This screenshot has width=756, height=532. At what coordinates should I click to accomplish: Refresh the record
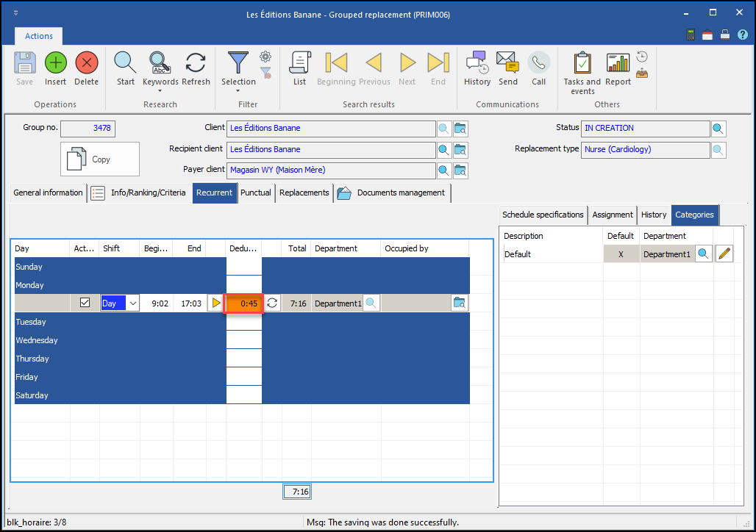(x=196, y=62)
